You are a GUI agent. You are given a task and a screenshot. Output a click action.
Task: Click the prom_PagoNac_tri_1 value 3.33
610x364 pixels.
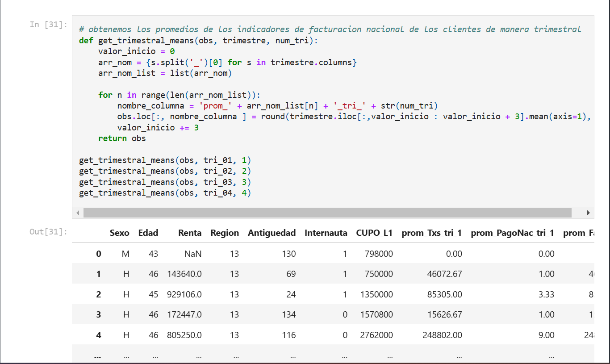pyautogui.click(x=547, y=294)
